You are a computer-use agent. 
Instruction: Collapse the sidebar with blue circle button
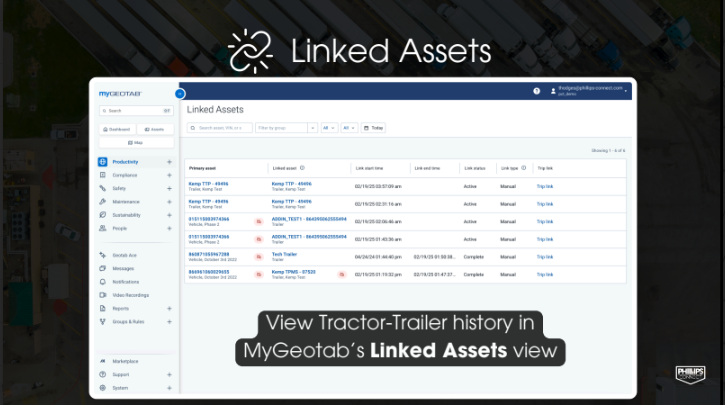(x=180, y=94)
